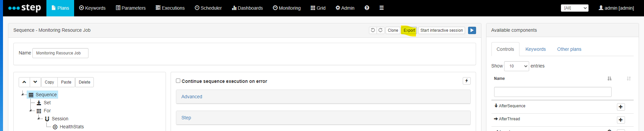Click the Copy button
Viewport: 644px width, 131px height.
tap(49, 82)
